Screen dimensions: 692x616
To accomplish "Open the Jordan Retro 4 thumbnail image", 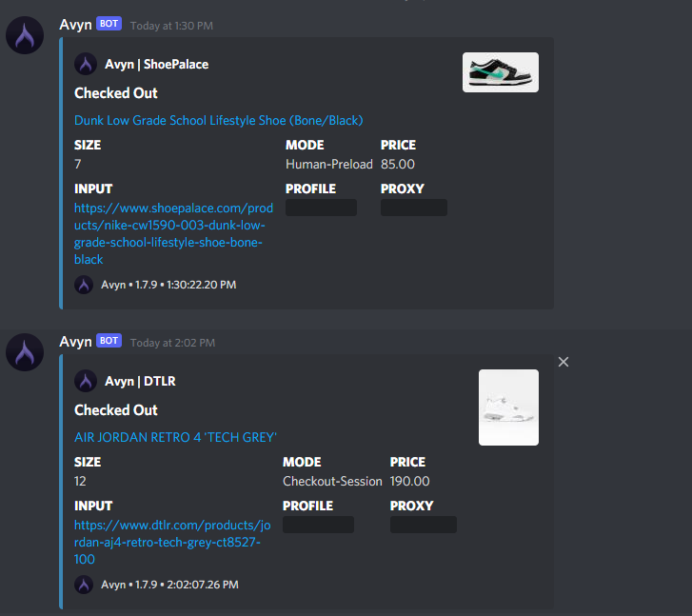I will 508,407.
